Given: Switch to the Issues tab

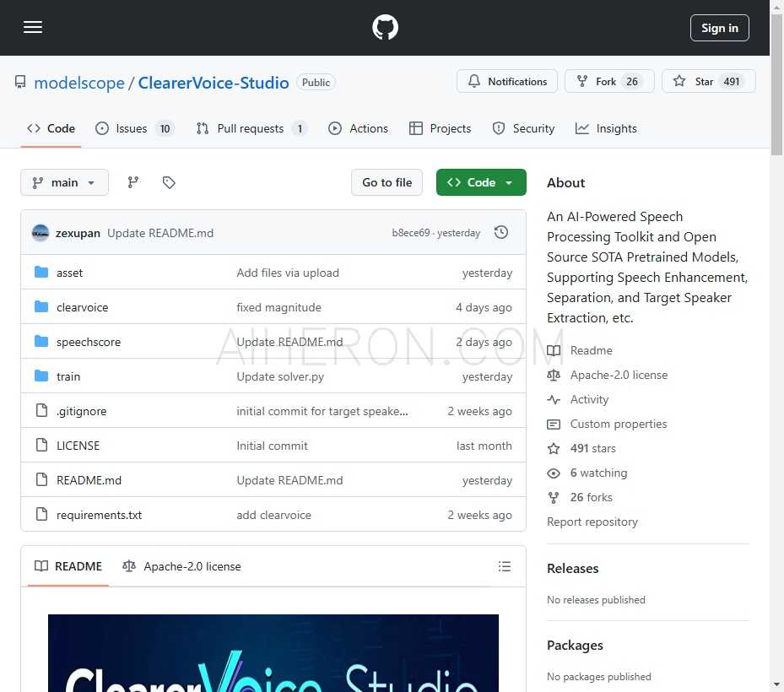Looking at the screenshot, I should pyautogui.click(x=134, y=128).
